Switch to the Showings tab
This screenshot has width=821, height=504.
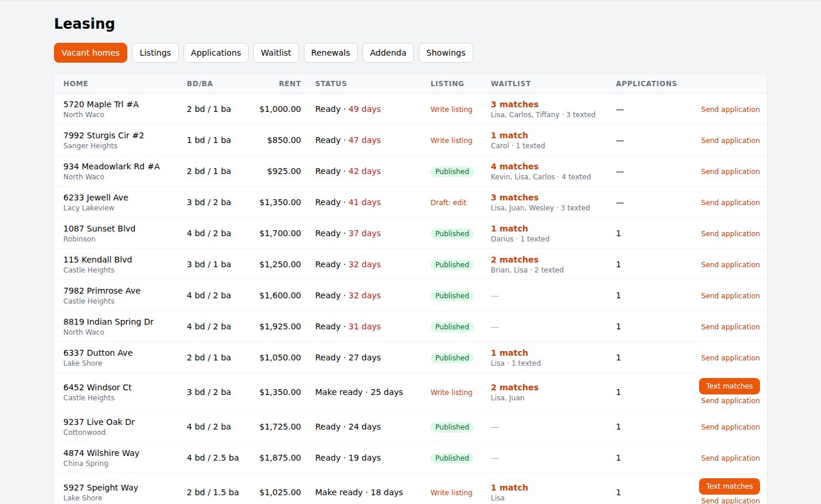click(446, 53)
